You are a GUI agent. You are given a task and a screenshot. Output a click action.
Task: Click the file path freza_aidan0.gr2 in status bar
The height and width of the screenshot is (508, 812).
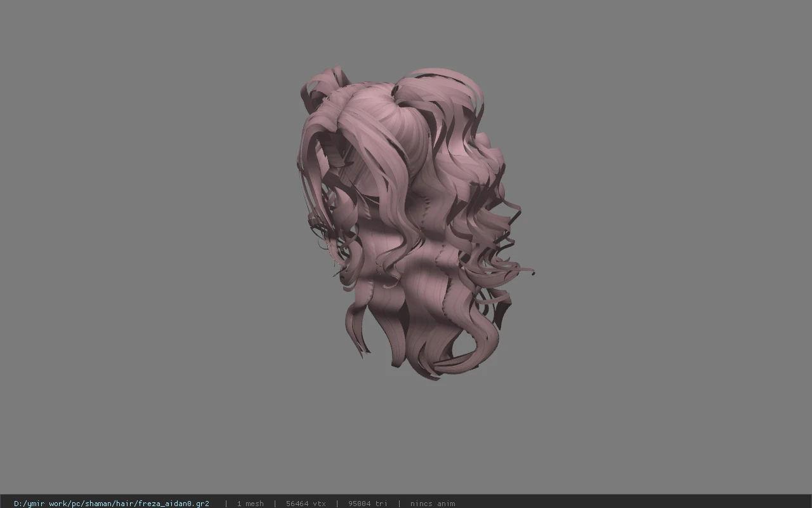point(112,504)
